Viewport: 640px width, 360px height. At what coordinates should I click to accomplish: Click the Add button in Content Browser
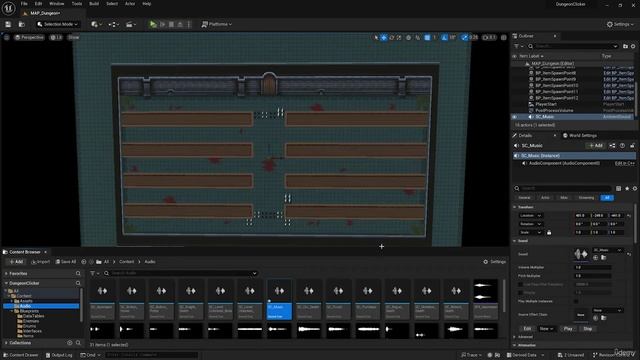16,262
